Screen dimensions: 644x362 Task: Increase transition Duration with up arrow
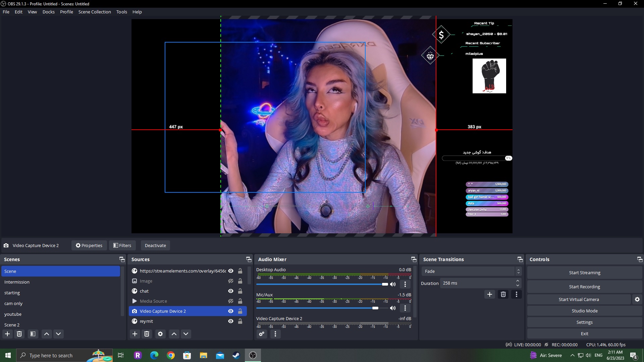(518, 281)
